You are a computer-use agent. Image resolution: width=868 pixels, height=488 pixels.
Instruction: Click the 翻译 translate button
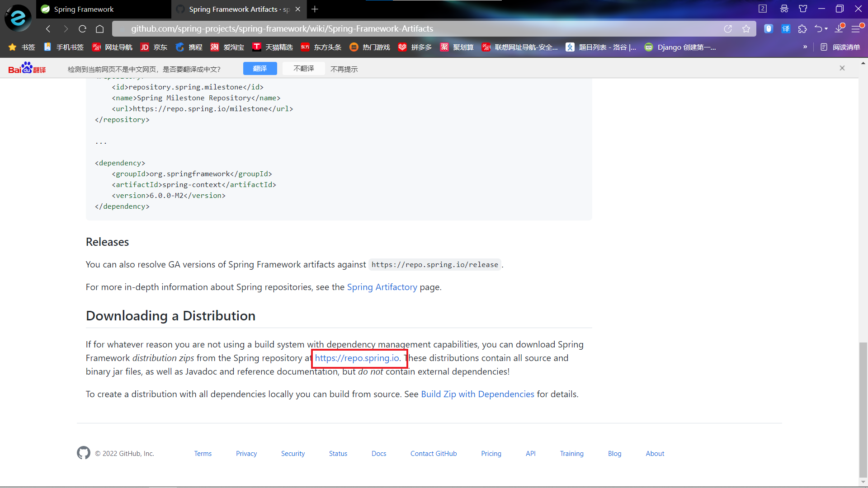click(x=260, y=68)
